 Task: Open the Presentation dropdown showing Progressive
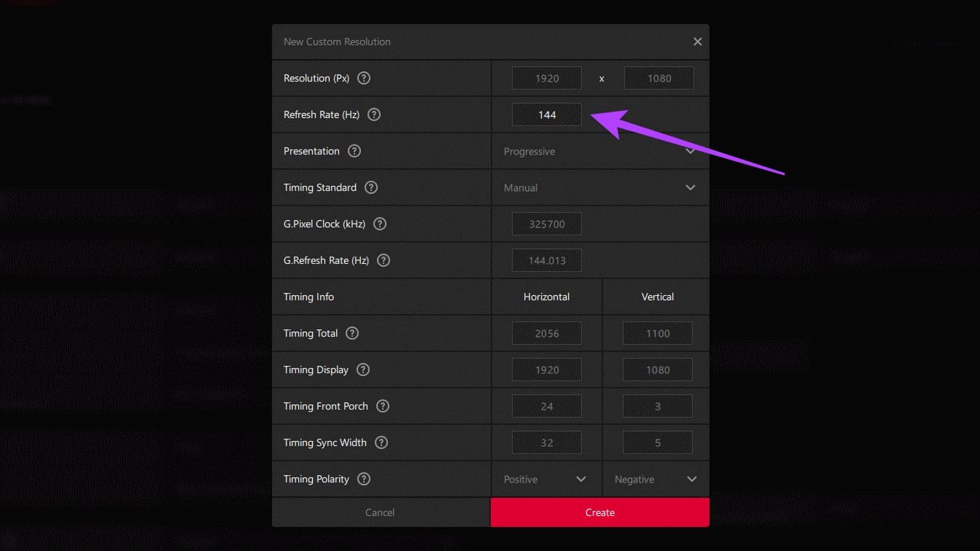pos(599,151)
